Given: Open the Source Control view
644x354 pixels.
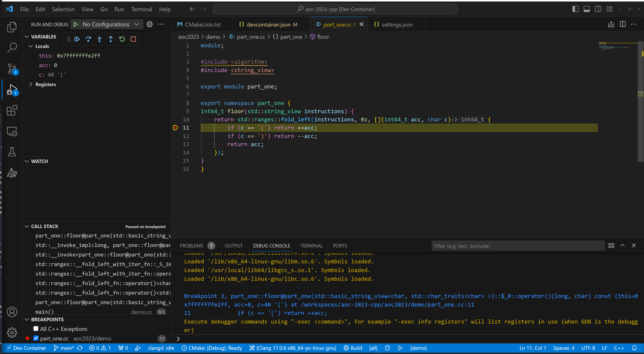Looking at the screenshot, I should coord(12,69).
